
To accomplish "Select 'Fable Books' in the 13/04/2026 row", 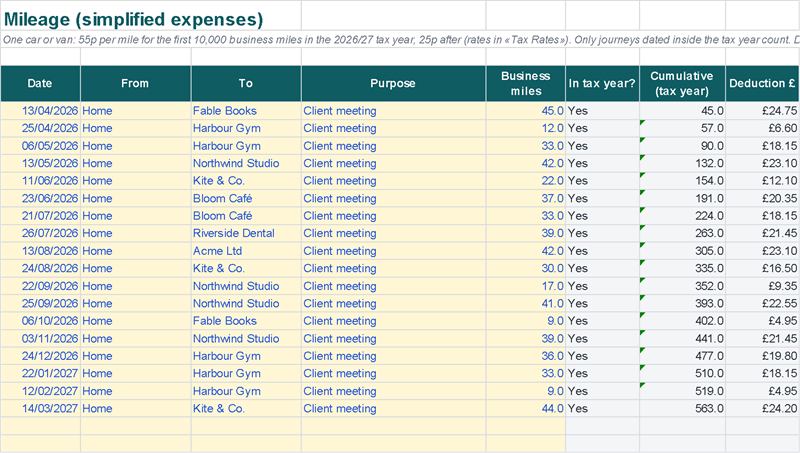I will [x=246, y=111].
